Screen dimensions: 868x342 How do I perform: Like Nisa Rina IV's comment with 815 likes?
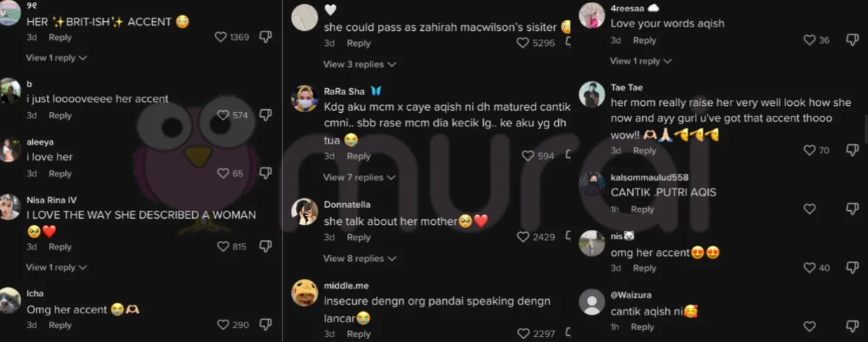(x=224, y=247)
